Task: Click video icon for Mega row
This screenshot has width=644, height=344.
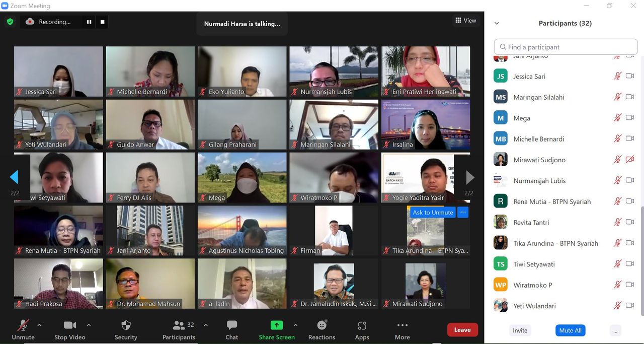Action: pos(630,118)
